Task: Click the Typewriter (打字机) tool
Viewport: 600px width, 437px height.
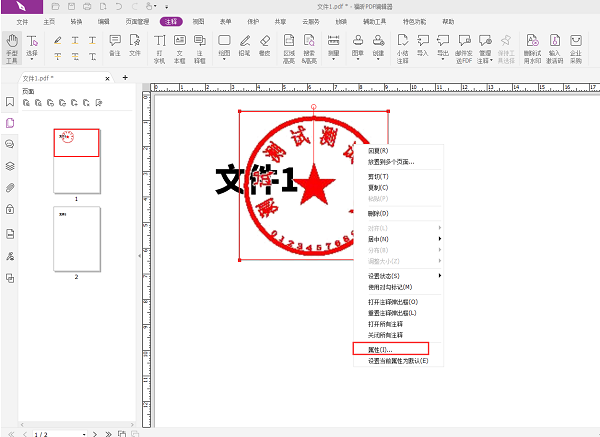Action: tap(160, 46)
